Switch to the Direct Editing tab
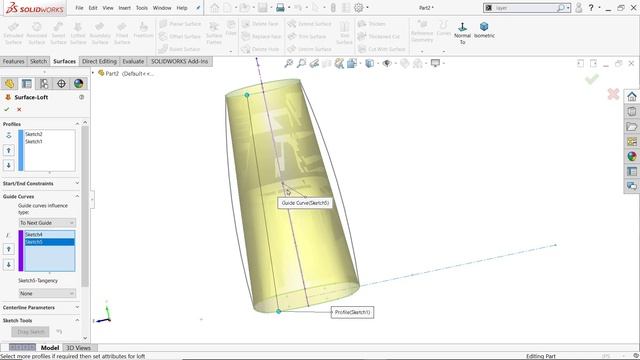The image size is (640, 360). 99,61
